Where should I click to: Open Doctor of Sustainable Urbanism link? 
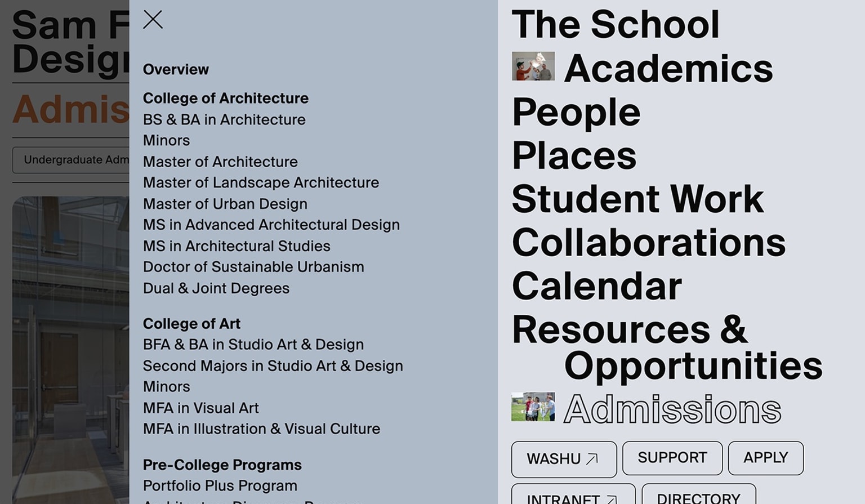click(253, 267)
